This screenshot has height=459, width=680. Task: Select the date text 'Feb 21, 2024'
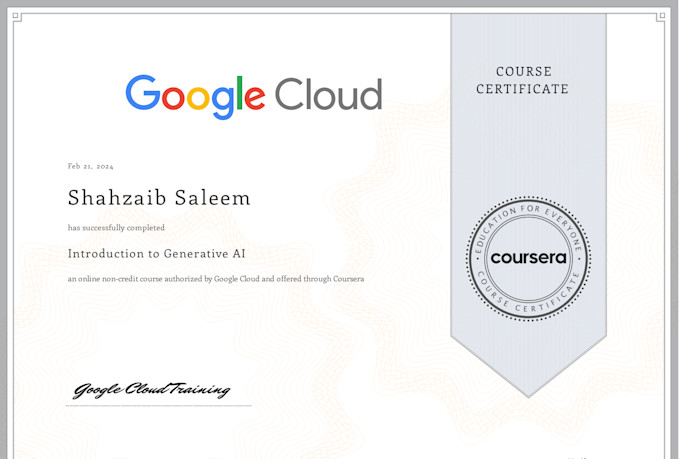[x=91, y=166]
